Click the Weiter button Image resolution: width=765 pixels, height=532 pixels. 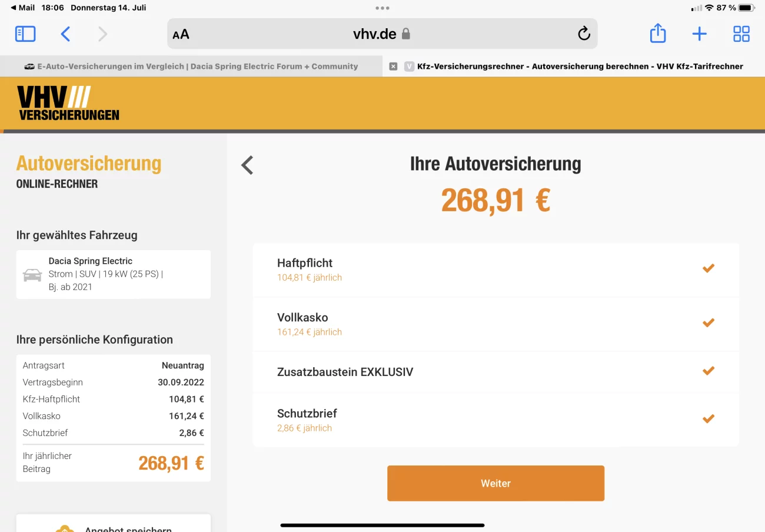495,483
